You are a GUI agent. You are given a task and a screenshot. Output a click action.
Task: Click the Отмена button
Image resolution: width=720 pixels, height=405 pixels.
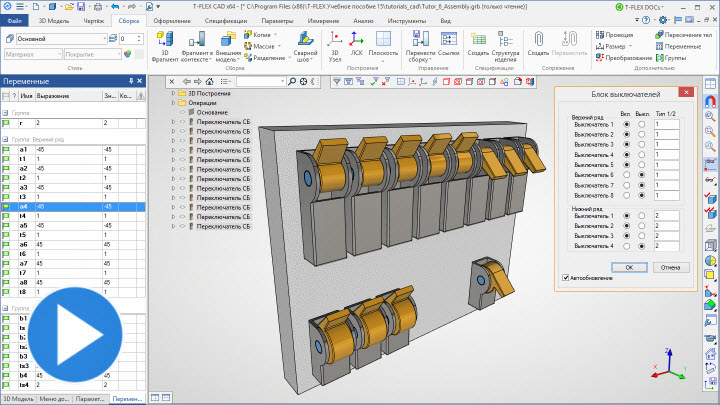[x=670, y=267]
